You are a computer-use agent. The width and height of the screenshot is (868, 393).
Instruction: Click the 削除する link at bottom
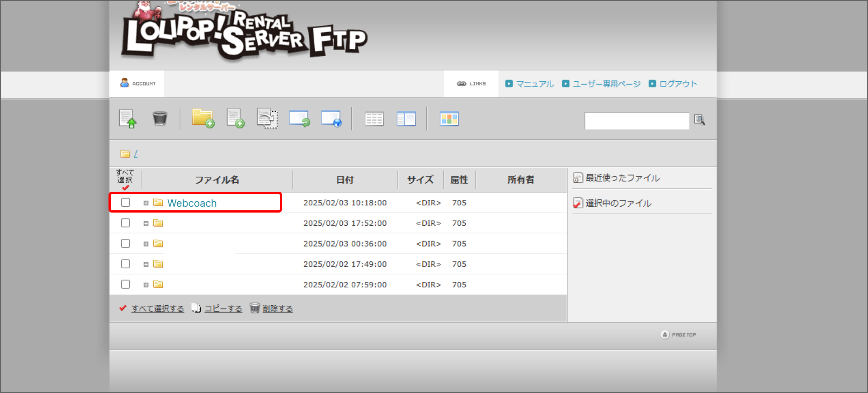278,308
